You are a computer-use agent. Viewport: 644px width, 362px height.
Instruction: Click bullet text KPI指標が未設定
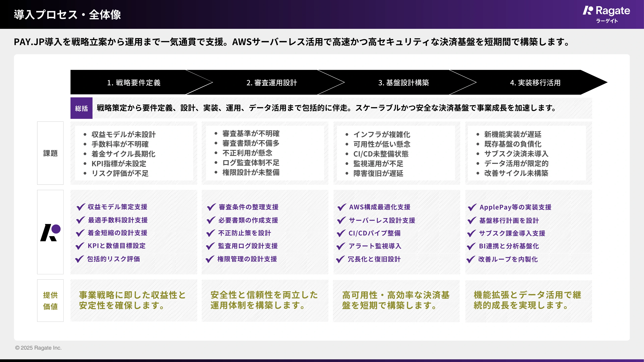[x=119, y=164]
